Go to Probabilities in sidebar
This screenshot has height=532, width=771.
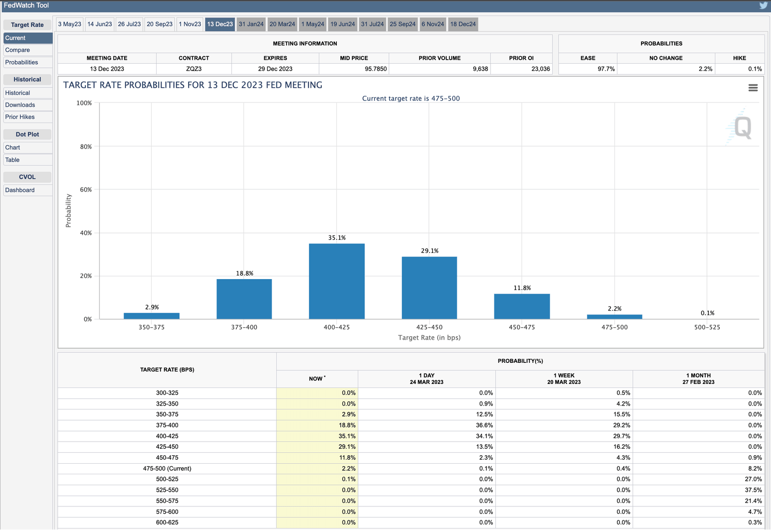22,62
